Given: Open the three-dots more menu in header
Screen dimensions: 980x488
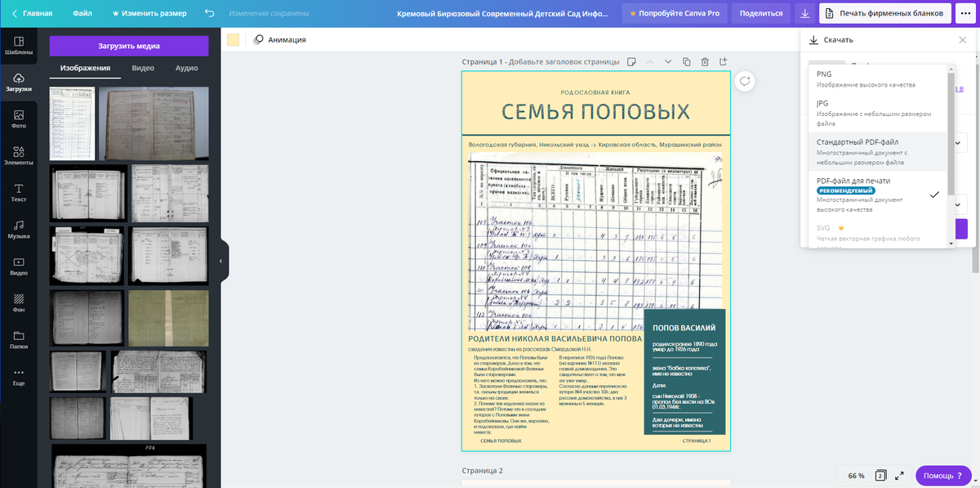Looking at the screenshot, I should coord(965,13).
